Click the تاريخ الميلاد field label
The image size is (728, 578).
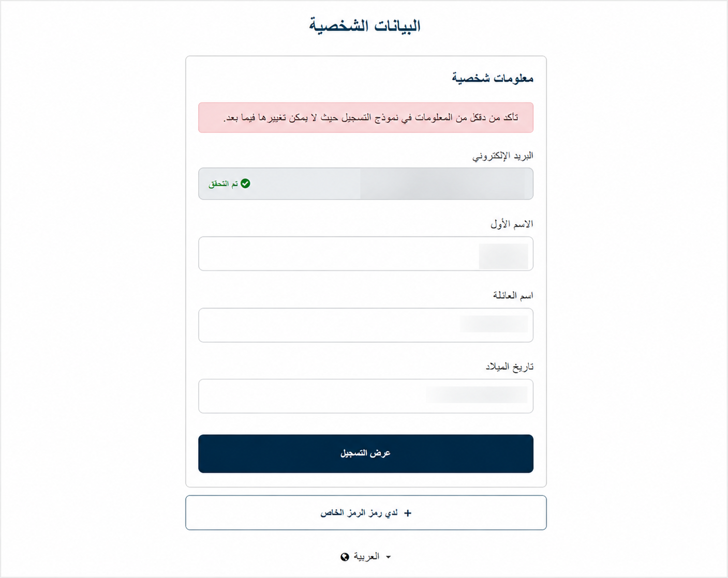pyautogui.click(x=509, y=367)
